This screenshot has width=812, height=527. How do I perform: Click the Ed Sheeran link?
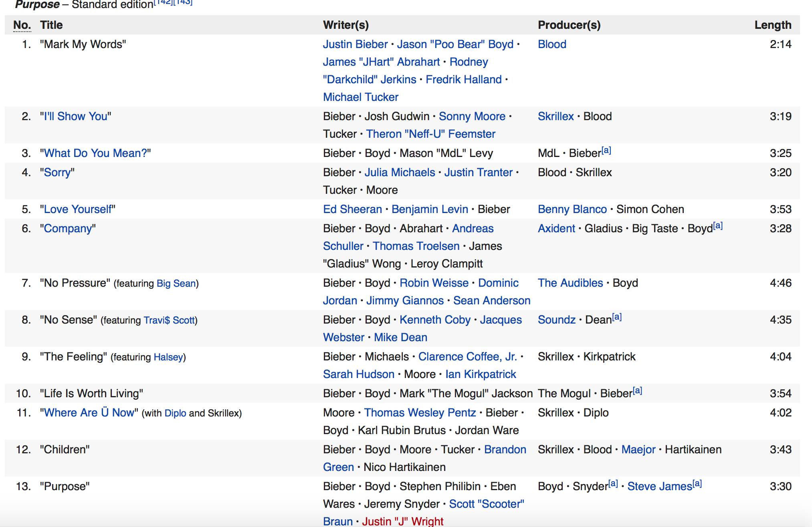coord(353,209)
